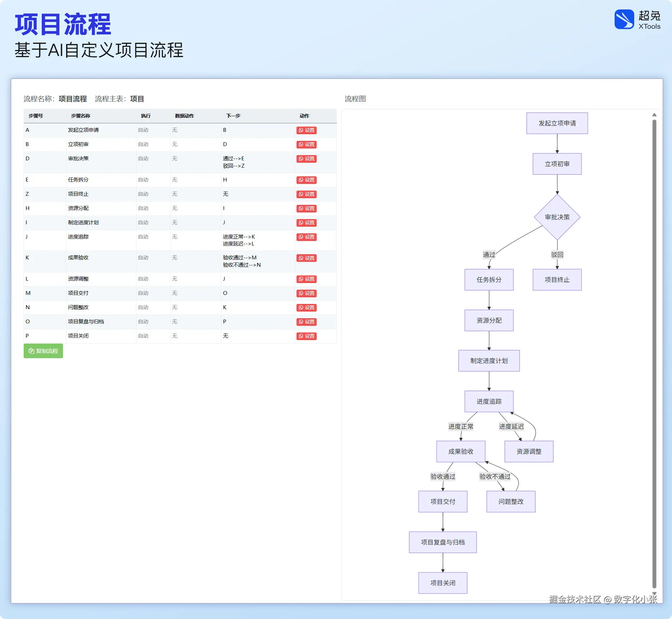Screen dimensions: 672x619
Task: Click 设置 icon for 项目终止 step
Action: pyautogui.click(x=306, y=194)
